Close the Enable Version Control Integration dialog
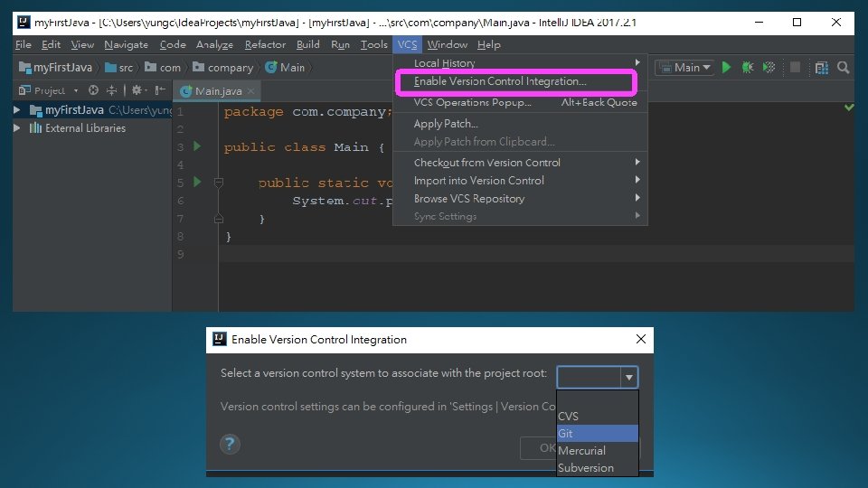Viewport: 868px width, 488px height. tap(640, 339)
